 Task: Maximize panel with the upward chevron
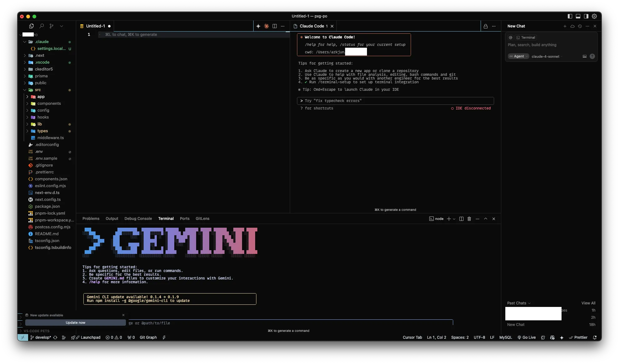click(486, 219)
